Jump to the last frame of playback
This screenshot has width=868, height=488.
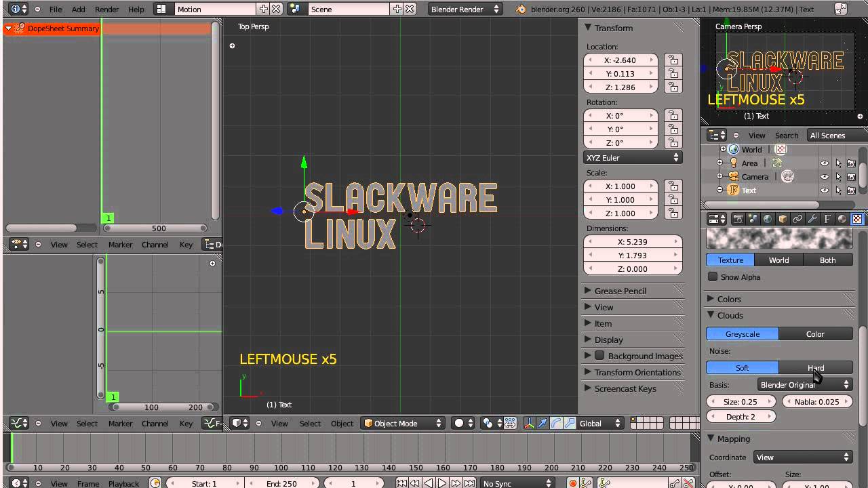coord(469,483)
